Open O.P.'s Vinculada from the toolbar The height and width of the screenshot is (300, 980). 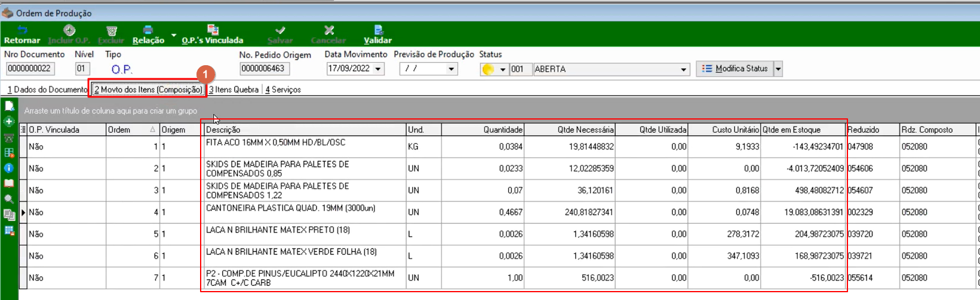coord(213,35)
